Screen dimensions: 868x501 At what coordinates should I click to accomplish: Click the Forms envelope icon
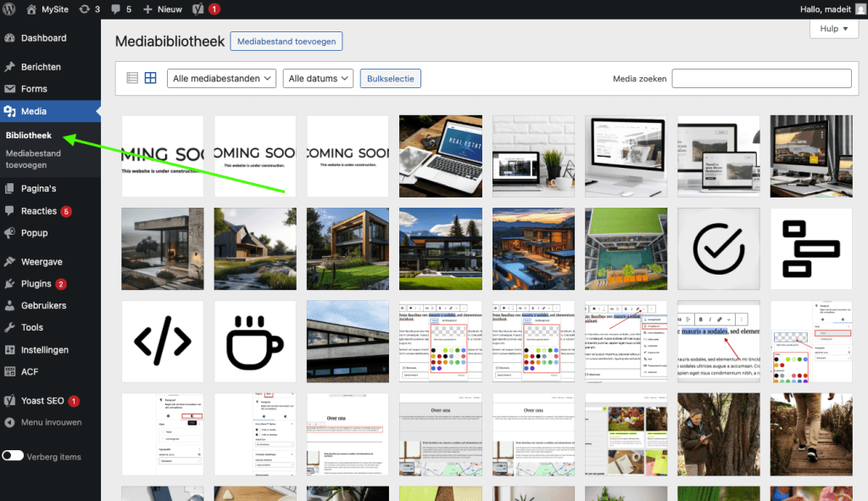(x=9, y=88)
